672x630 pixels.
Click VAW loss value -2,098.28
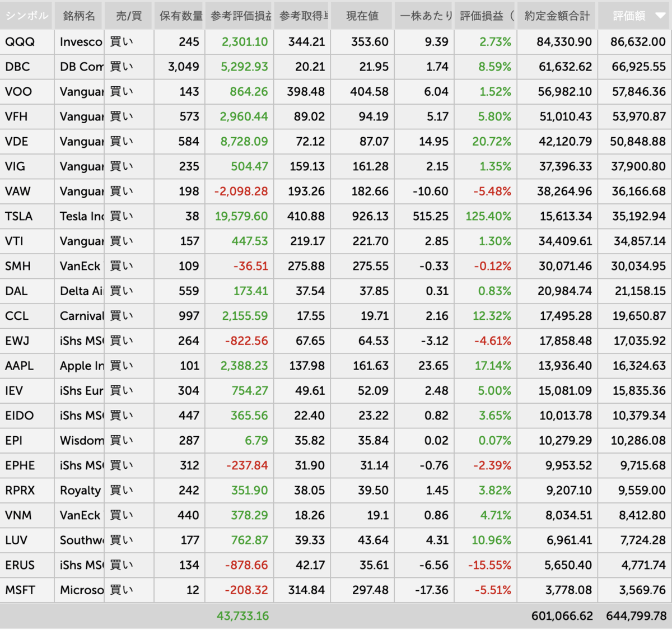(x=241, y=192)
